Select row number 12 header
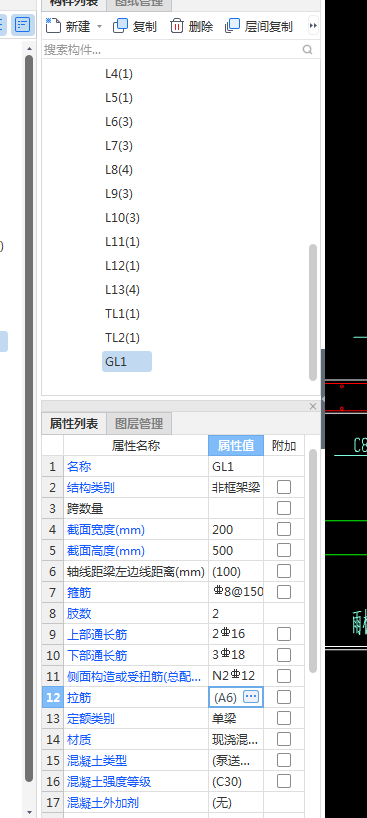This screenshot has width=367, height=818. 53,697
